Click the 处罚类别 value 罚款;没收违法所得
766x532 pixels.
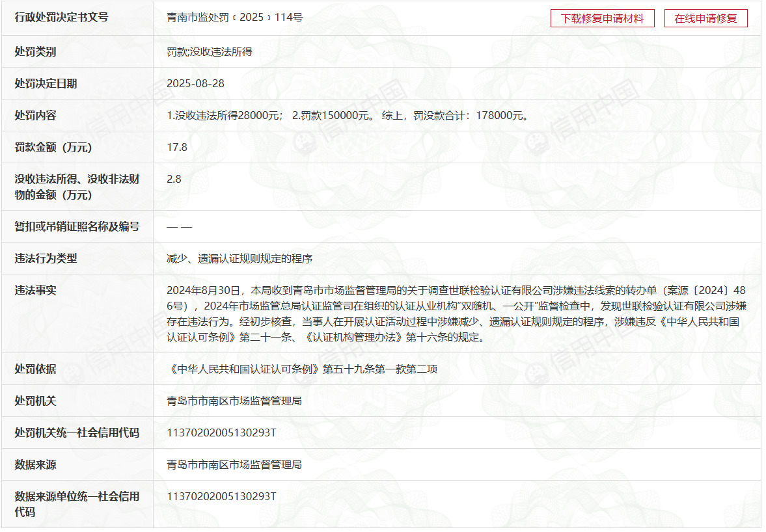pyautogui.click(x=209, y=51)
